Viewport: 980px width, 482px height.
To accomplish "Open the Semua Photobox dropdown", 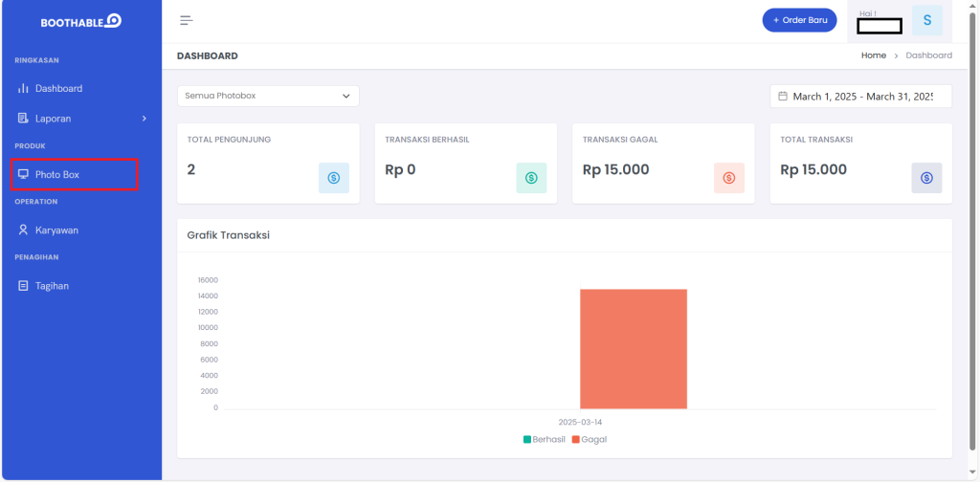I will pyautogui.click(x=268, y=97).
